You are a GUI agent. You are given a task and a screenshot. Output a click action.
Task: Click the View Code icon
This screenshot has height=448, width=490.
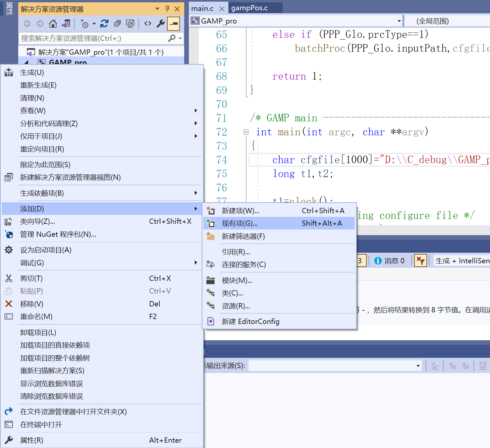(147, 24)
